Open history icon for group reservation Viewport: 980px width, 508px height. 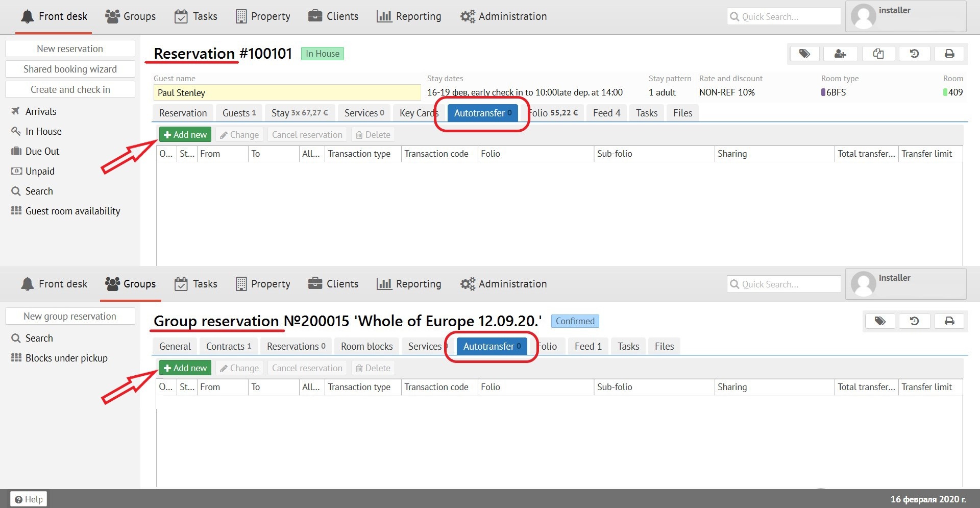click(x=914, y=321)
